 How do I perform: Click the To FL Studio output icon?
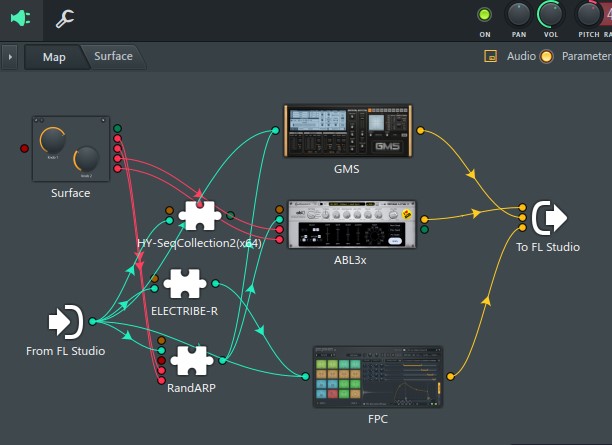click(549, 218)
